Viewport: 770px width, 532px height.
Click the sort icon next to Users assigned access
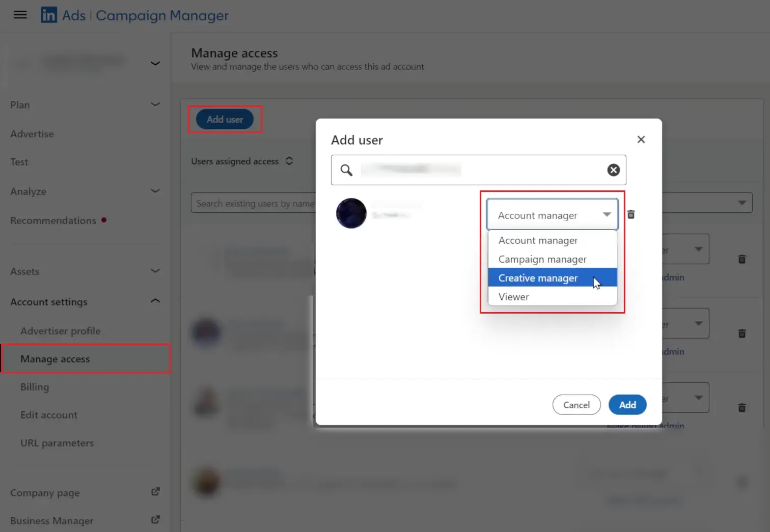tap(289, 161)
